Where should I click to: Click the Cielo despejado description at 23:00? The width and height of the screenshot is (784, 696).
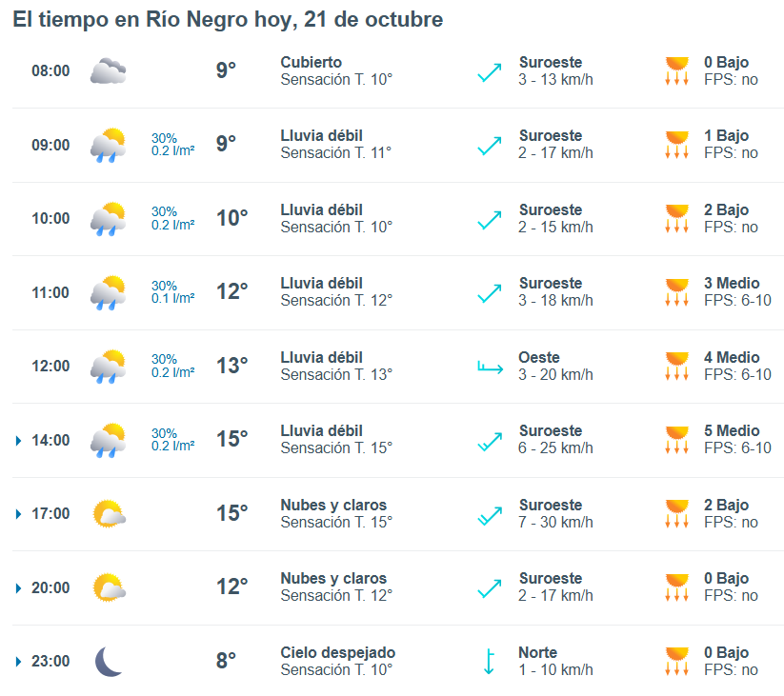point(337,653)
